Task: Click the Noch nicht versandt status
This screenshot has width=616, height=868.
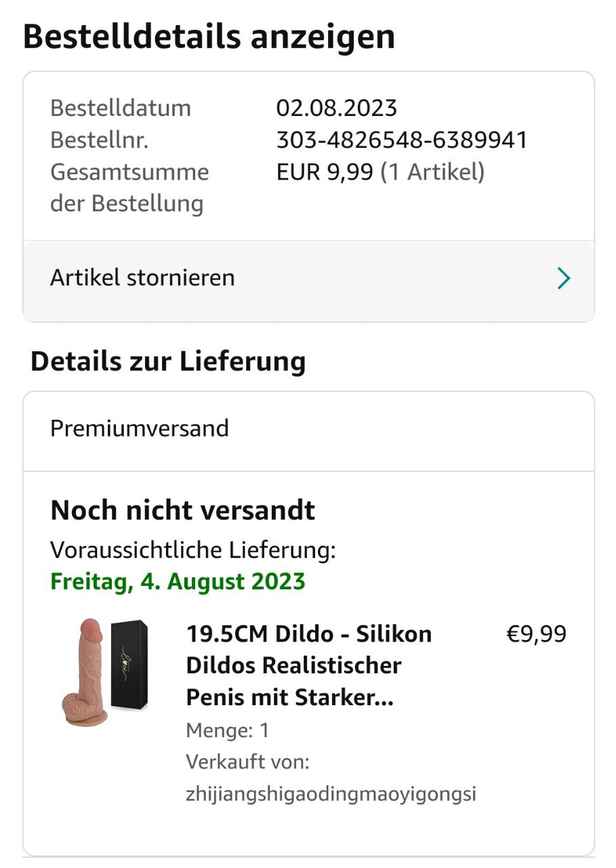Action: pyautogui.click(x=183, y=510)
